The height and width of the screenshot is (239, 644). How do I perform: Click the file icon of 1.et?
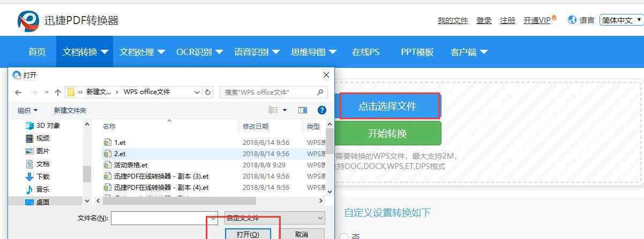[x=107, y=143]
